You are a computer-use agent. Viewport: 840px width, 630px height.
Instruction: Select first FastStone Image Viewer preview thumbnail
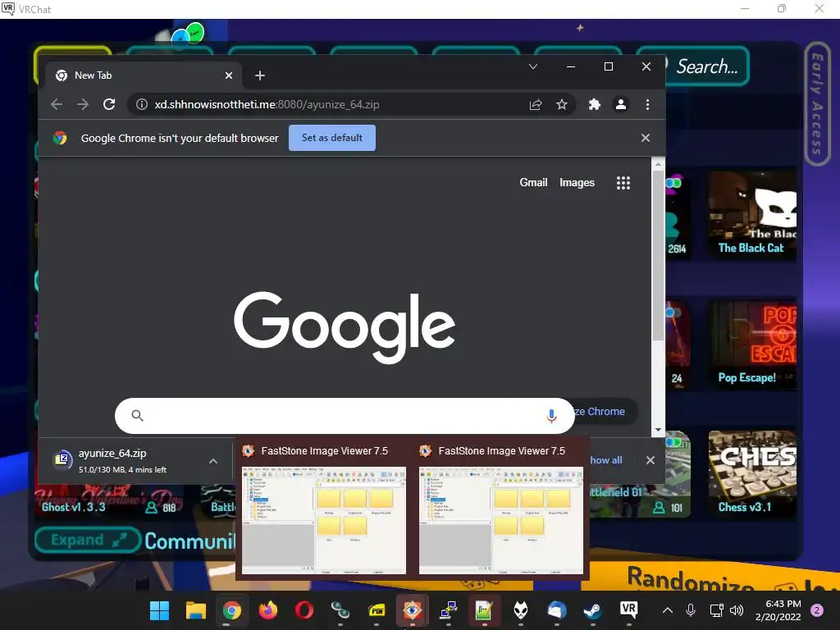323,520
